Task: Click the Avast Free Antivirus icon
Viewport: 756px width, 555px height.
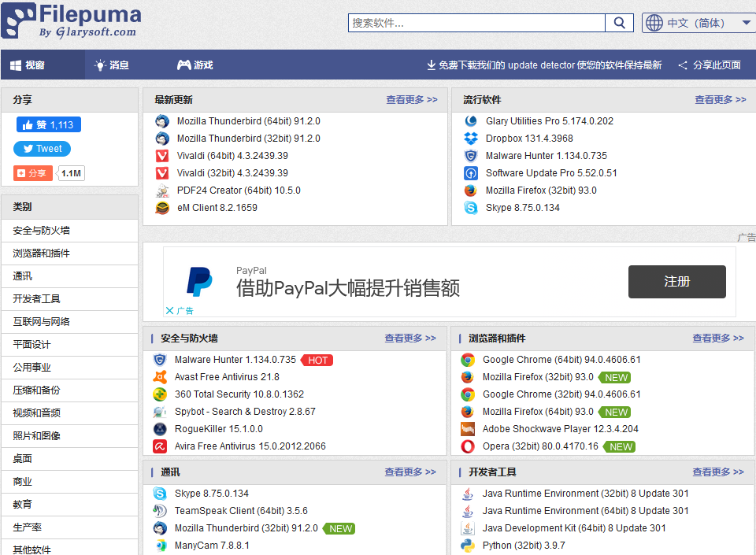Action: tap(160, 377)
